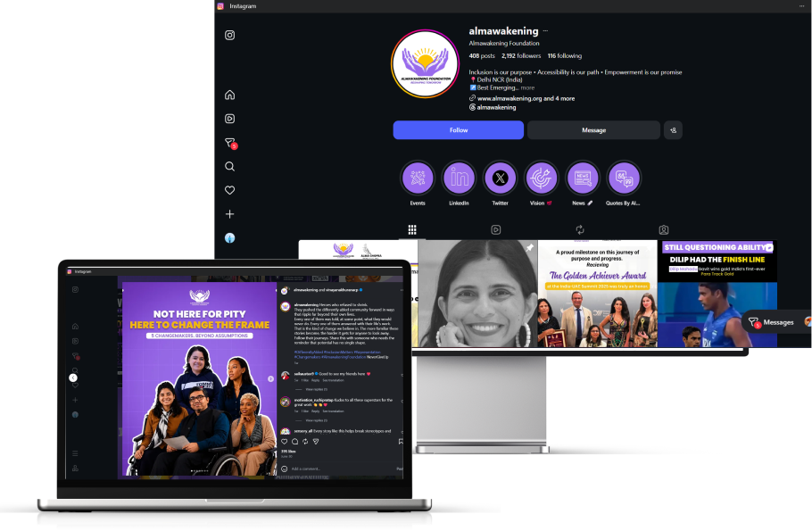
Task: Open the Events story highlight
Action: click(x=418, y=178)
